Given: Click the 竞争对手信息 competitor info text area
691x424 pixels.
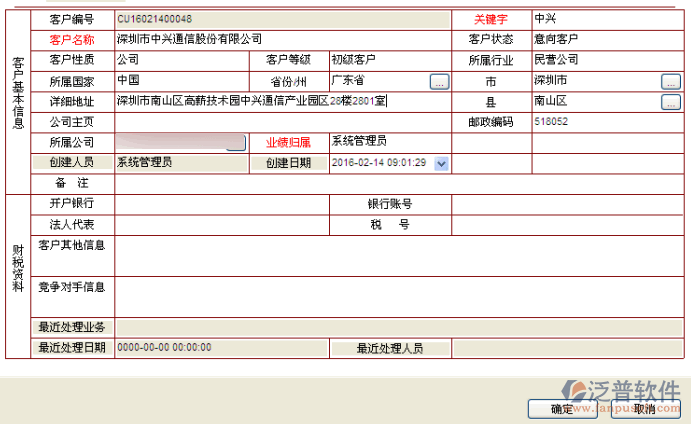Looking at the screenshot, I should [400, 296].
